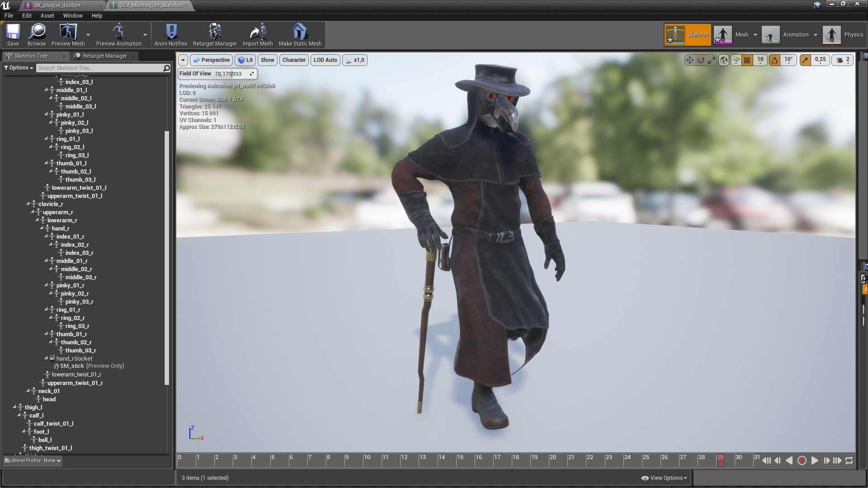Open the Preview Mesh tool
868x488 pixels.
pyautogui.click(x=68, y=35)
